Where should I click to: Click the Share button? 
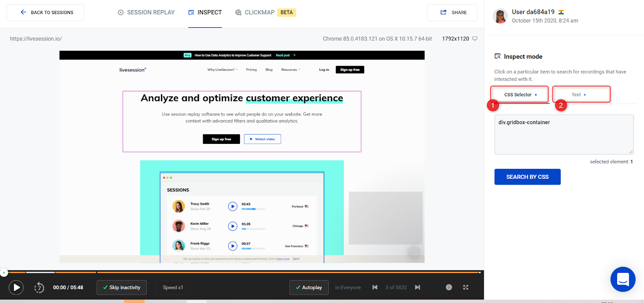452,12
